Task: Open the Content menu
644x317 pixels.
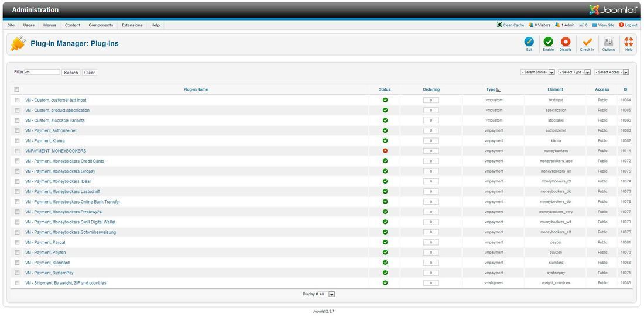Action: (73, 25)
